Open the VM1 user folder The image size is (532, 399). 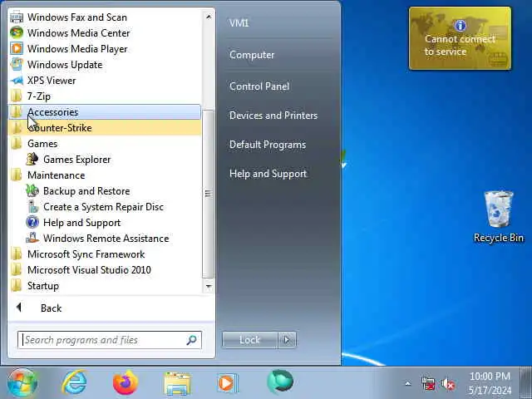[x=239, y=23]
